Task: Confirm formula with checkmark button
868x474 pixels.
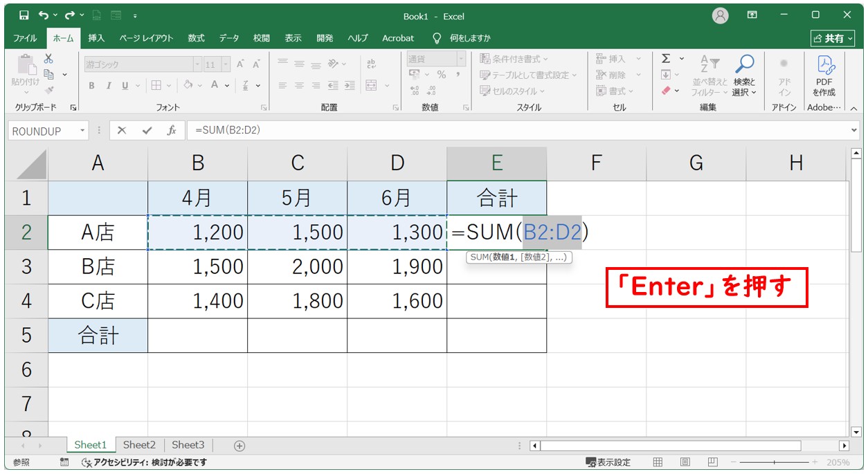Action: coord(146,130)
